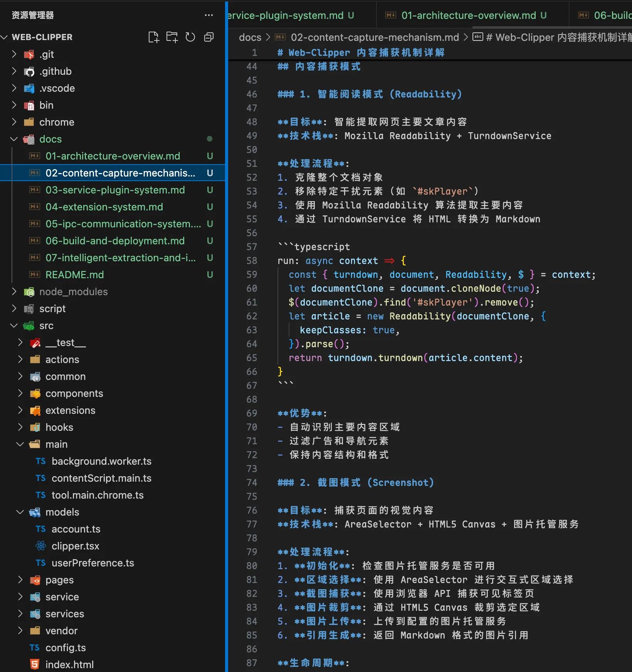Click the New File icon in explorer header
This screenshot has height=672, width=632.
click(153, 37)
